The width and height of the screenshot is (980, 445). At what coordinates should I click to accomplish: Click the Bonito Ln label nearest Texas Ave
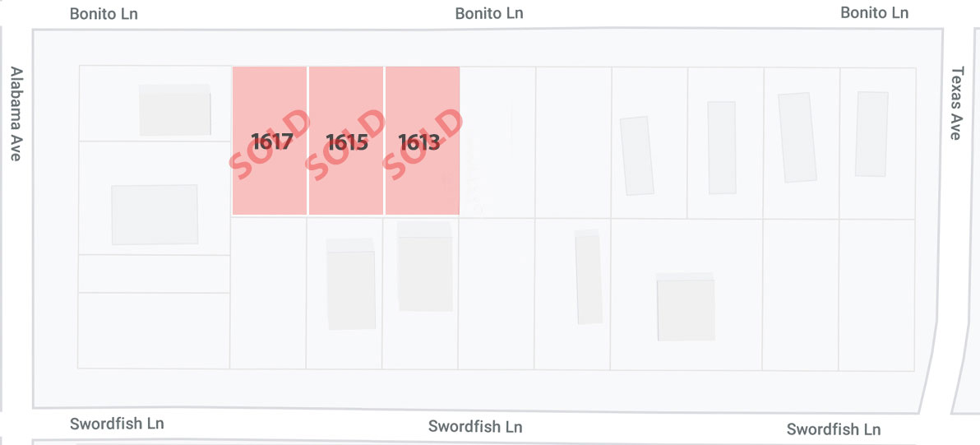click(x=874, y=12)
